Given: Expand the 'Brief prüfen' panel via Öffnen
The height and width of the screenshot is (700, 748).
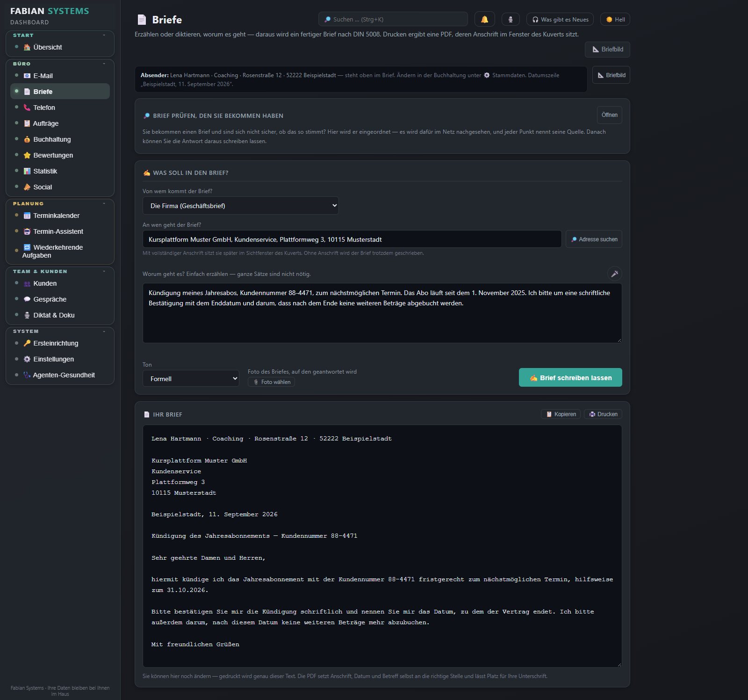Looking at the screenshot, I should tap(609, 115).
